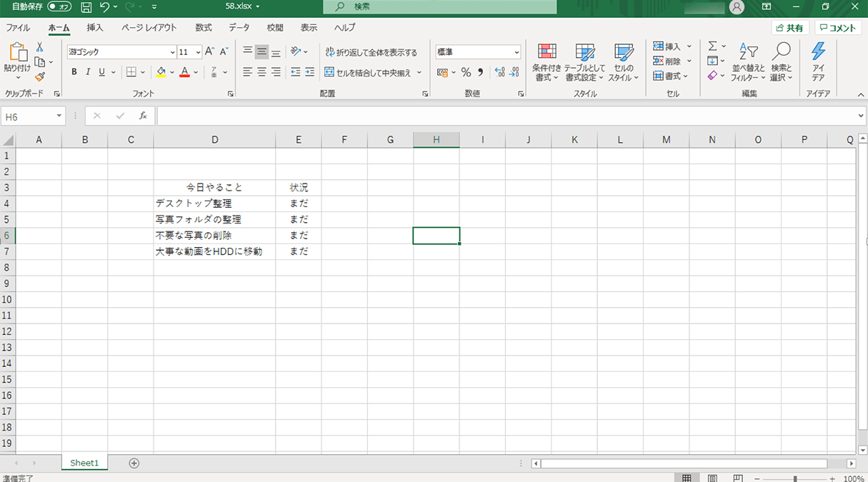Toggle top vertical alignment

click(x=247, y=51)
